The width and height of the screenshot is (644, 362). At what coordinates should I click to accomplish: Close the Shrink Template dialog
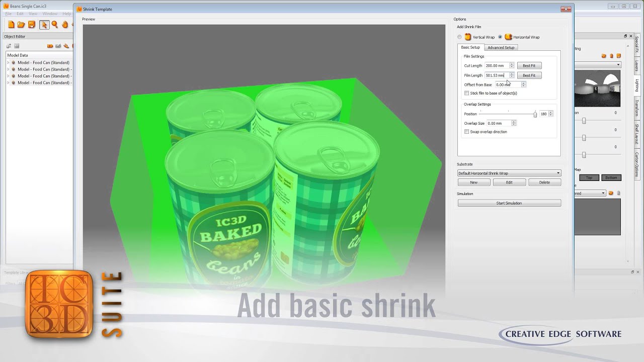point(567,9)
